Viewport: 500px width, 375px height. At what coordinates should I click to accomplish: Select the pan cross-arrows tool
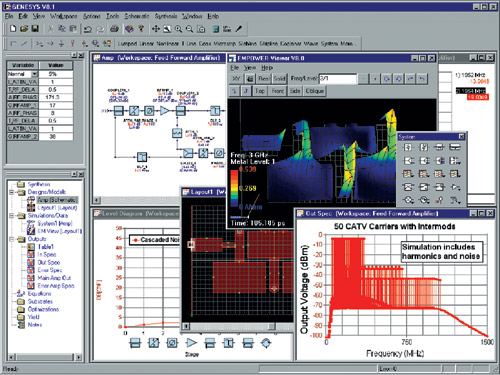point(156,29)
